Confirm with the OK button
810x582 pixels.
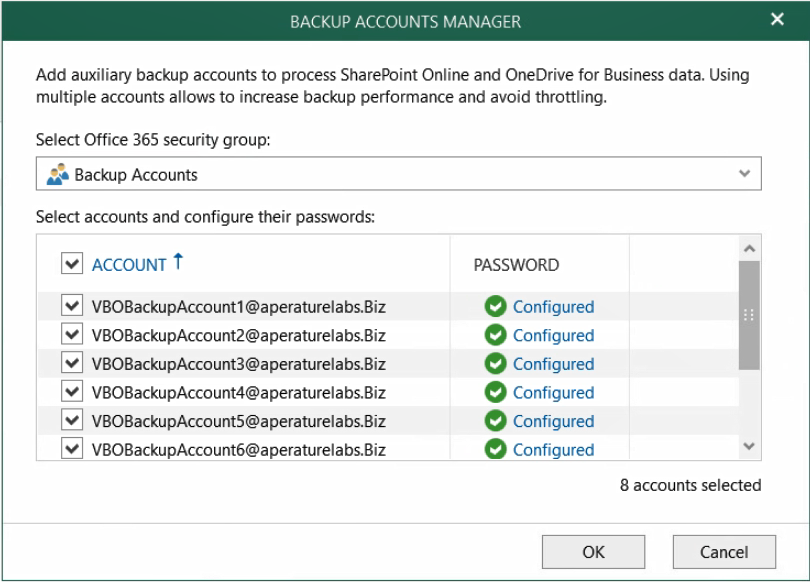click(594, 552)
